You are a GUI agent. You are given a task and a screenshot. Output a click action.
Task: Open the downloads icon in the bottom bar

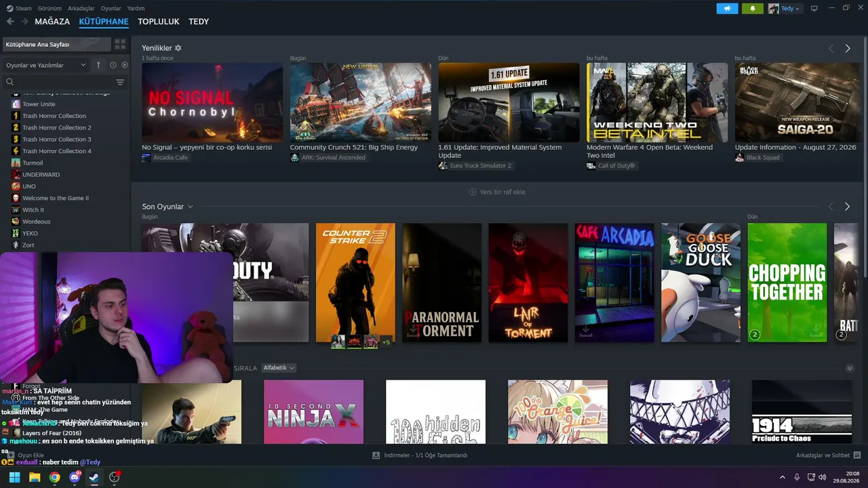click(x=376, y=455)
